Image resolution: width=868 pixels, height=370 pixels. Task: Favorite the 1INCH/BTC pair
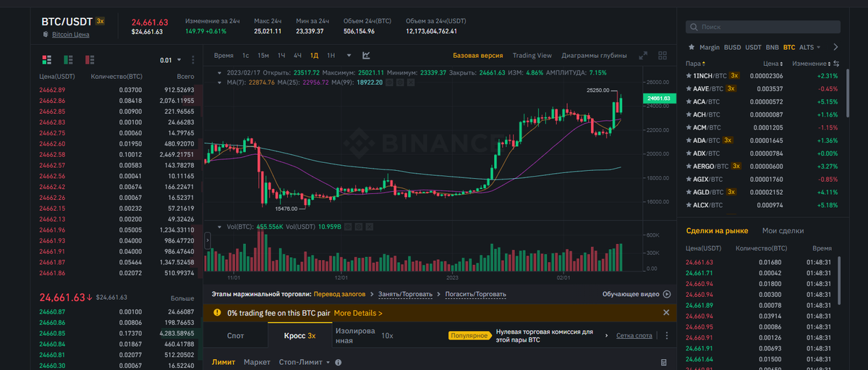pyautogui.click(x=689, y=75)
